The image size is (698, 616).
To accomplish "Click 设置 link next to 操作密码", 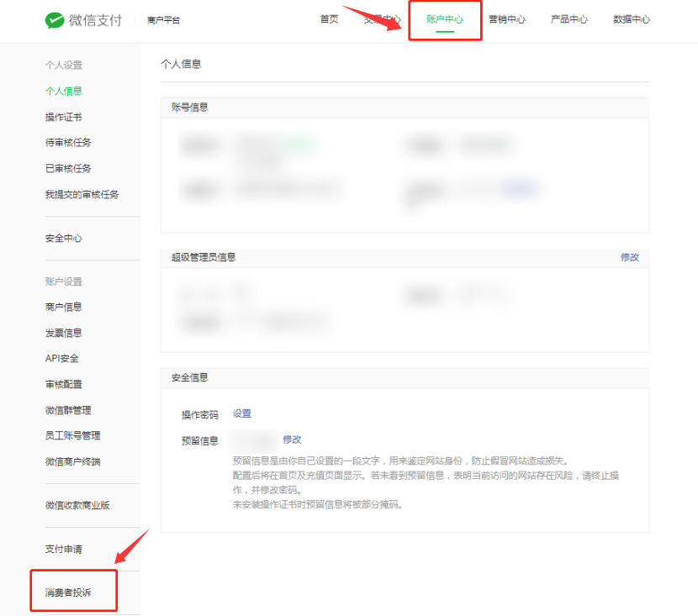I will (x=242, y=413).
